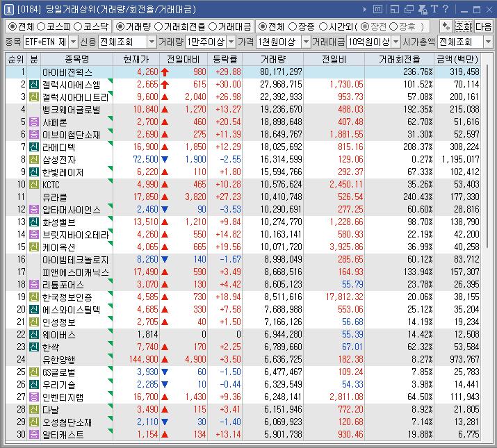
Task: Select the 코스닥 radio button
Action: (79, 26)
